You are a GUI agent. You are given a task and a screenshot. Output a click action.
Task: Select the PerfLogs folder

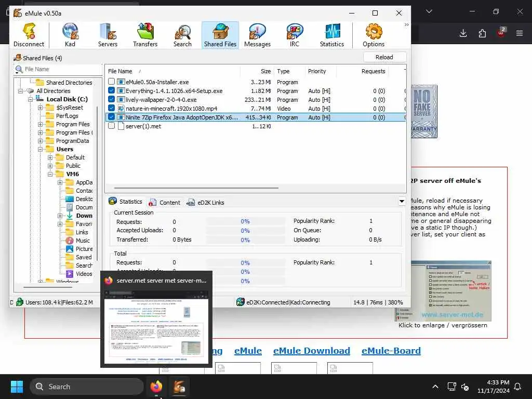click(x=67, y=116)
